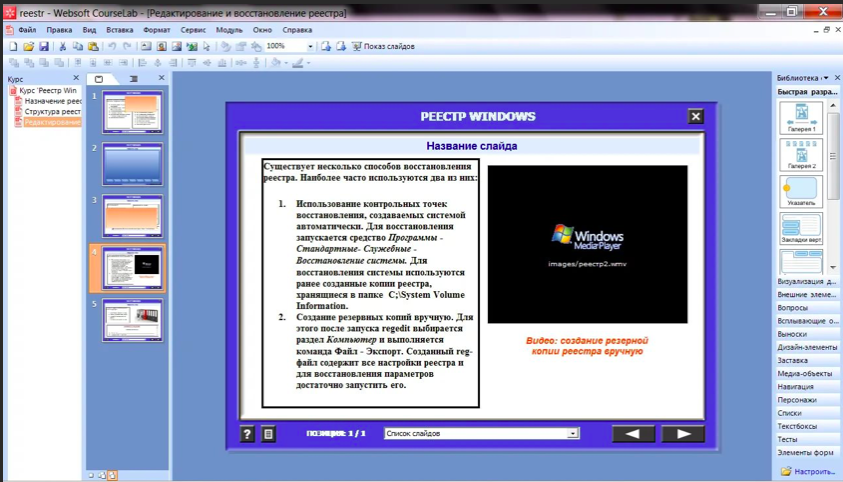Screen dimensions: 843x482
Task: Open the Вид menu
Action: pos(89,30)
